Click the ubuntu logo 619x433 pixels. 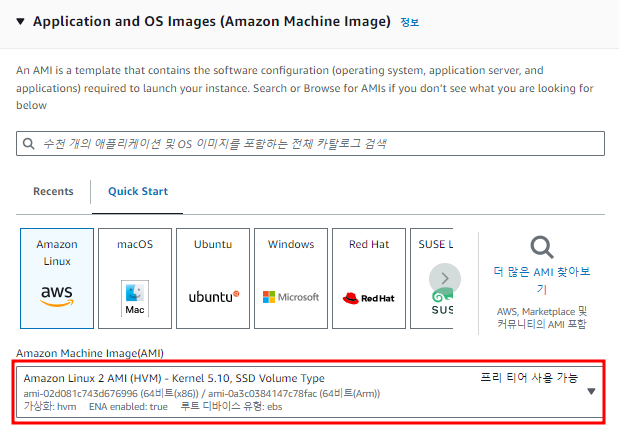tap(214, 297)
